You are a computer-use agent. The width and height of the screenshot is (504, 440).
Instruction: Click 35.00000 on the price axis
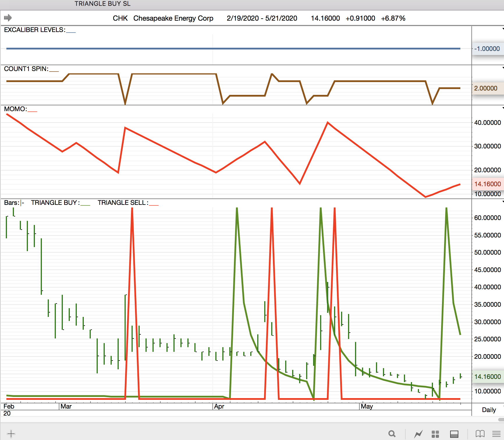(x=487, y=304)
